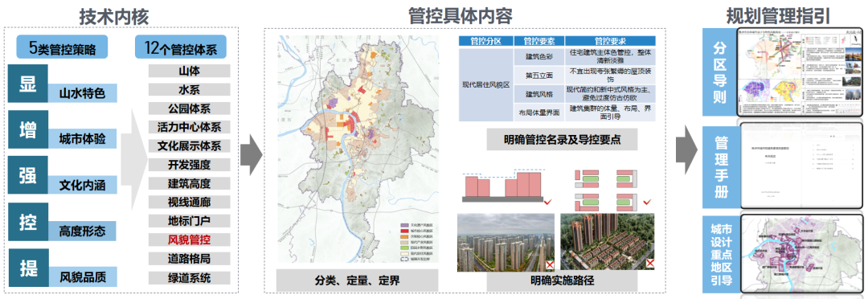Open the 分区导则 side tab
Image resolution: width=868 pixels, height=299 pixels.
[719, 72]
